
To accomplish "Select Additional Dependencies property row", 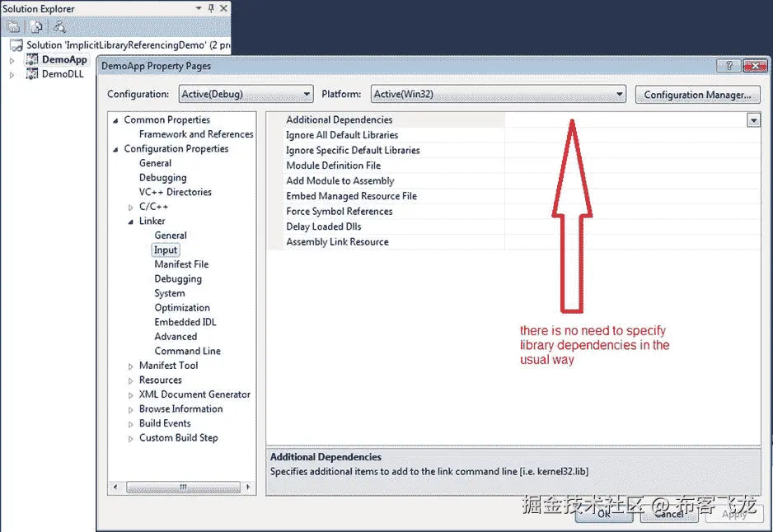I will (514, 119).
